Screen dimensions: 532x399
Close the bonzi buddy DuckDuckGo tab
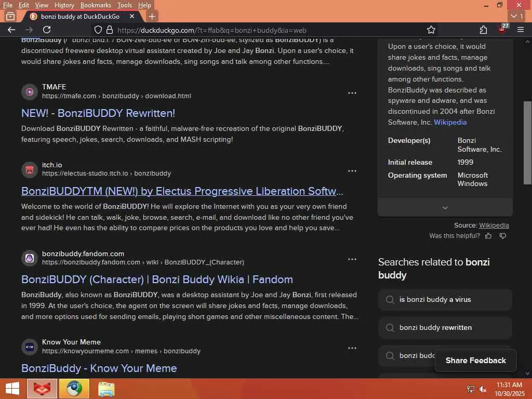[x=132, y=16]
